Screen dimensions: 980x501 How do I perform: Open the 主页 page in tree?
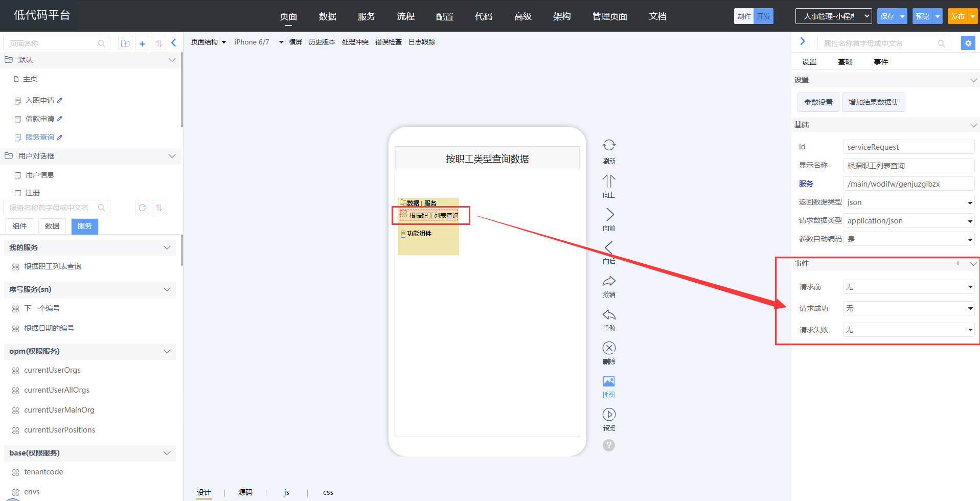(x=30, y=79)
